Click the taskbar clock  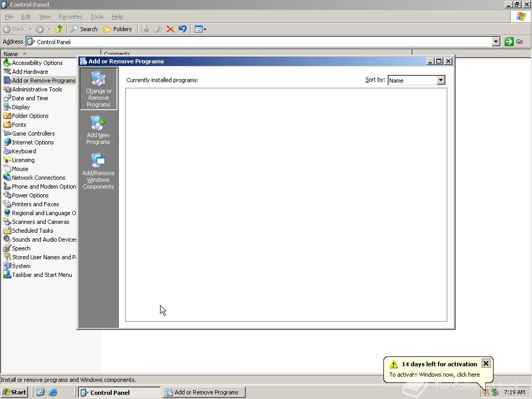tap(514, 392)
